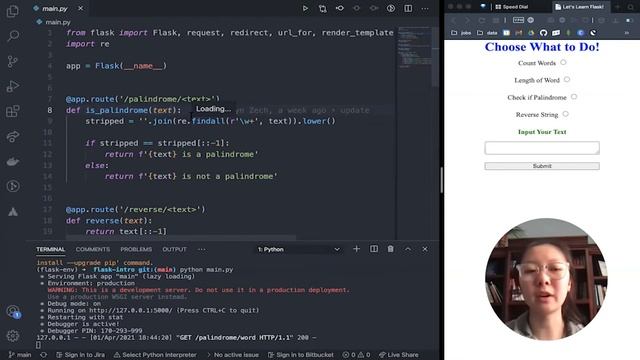The image size is (640, 360).
Task: Click line number 8 in gutter
Action: point(49,110)
